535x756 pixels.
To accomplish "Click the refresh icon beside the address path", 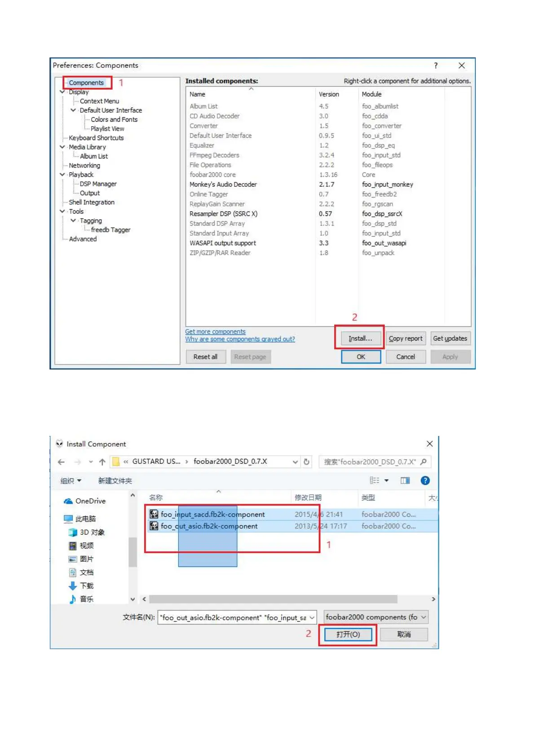I will point(306,462).
